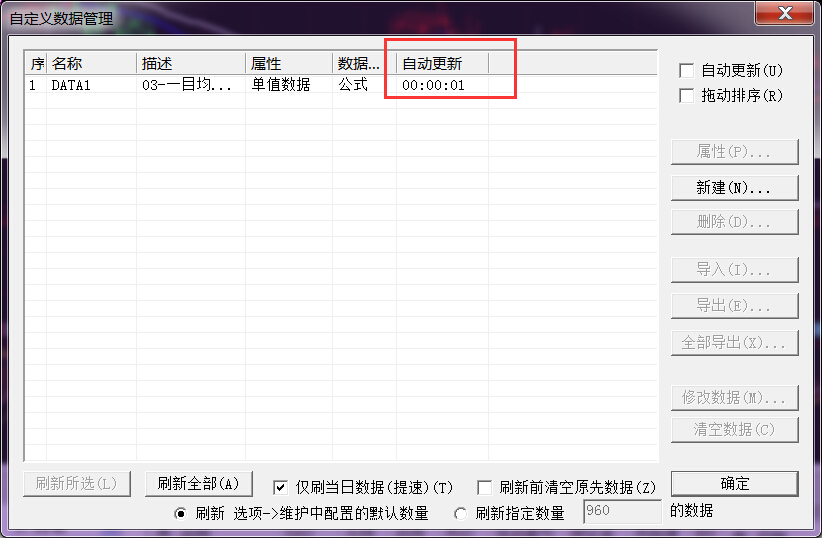Click the 新建(N)... button

[x=734, y=187]
